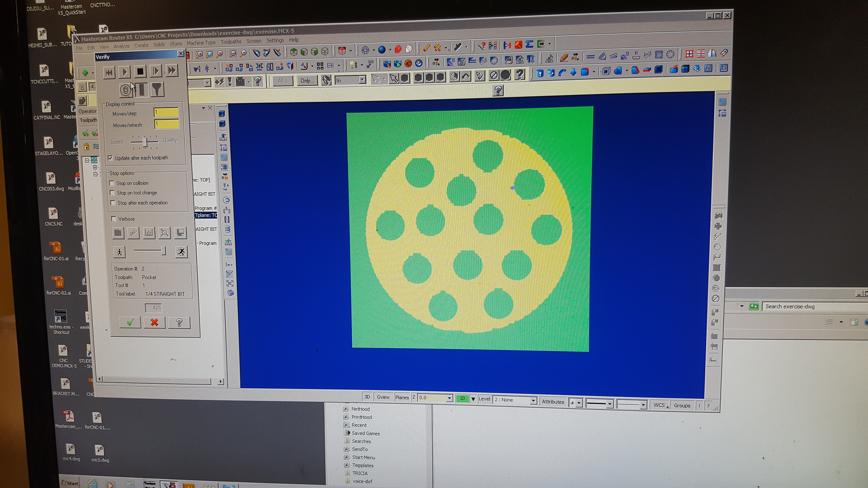The width and height of the screenshot is (868, 488).
Task: Open the color 10 dropdown arrow
Action: (x=473, y=399)
